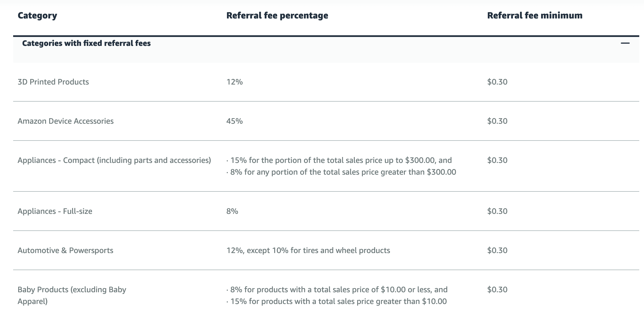Click the 45% fee for Amazon Device Accessories

click(235, 121)
